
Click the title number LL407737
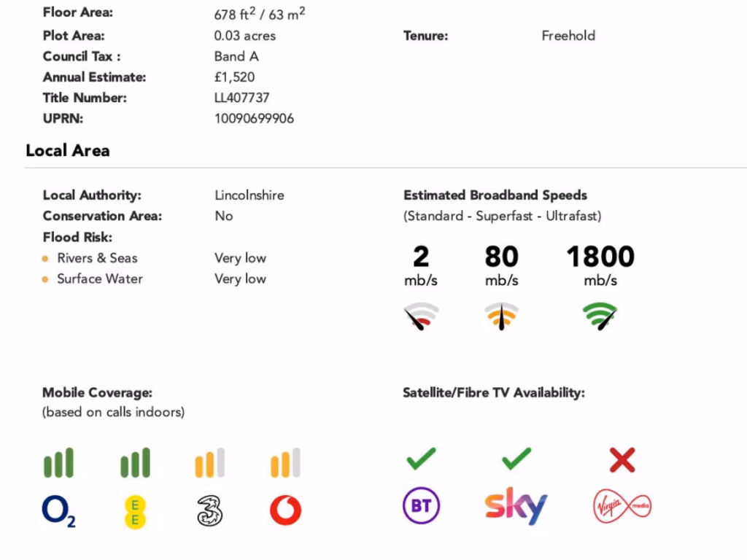(242, 98)
